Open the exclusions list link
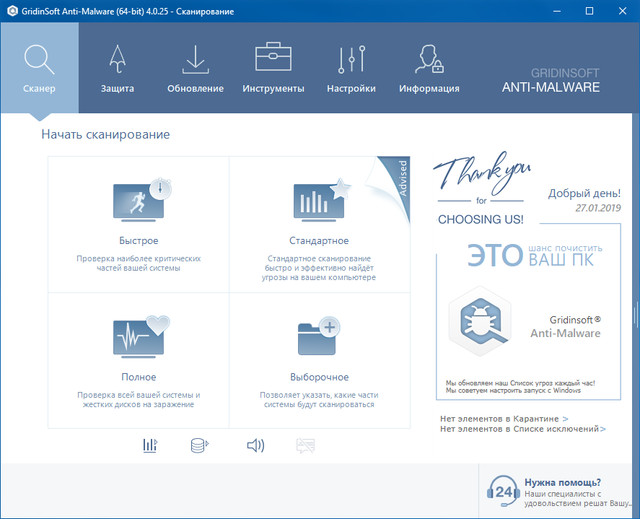Viewport: 640px width, 519px height. point(522,429)
